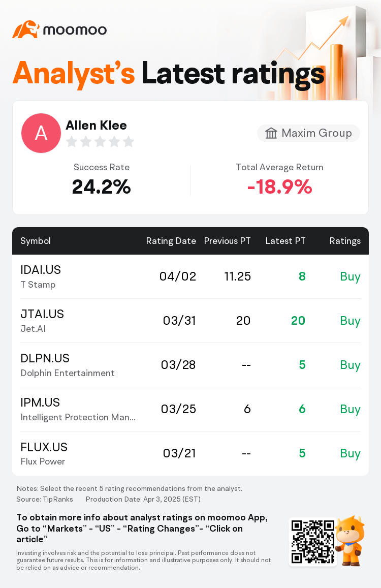Click the 24.2% Success Rate value
The width and height of the screenshot is (381, 588).
coord(101,187)
